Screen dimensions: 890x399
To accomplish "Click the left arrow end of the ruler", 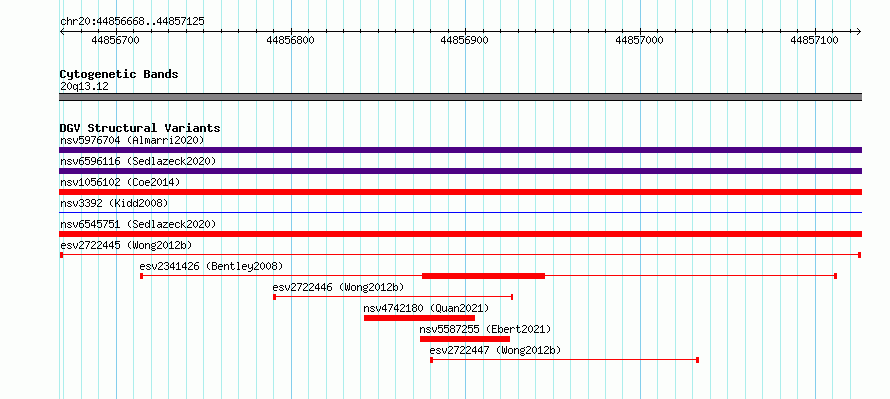I will (62, 31).
